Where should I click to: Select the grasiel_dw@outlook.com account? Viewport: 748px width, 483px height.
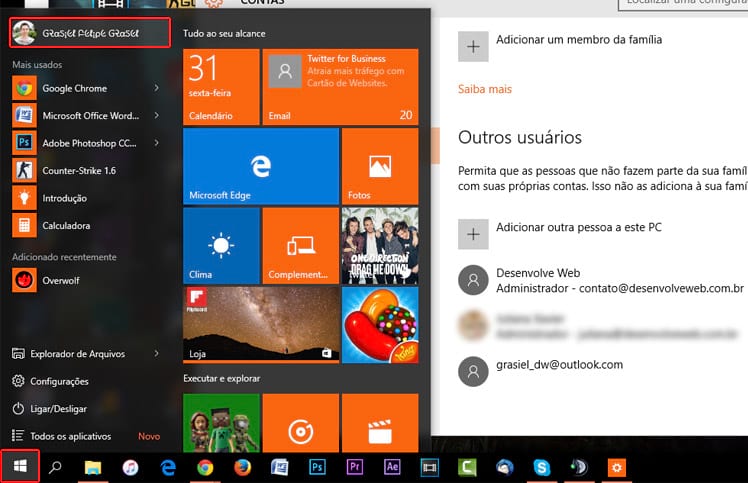(540, 371)
